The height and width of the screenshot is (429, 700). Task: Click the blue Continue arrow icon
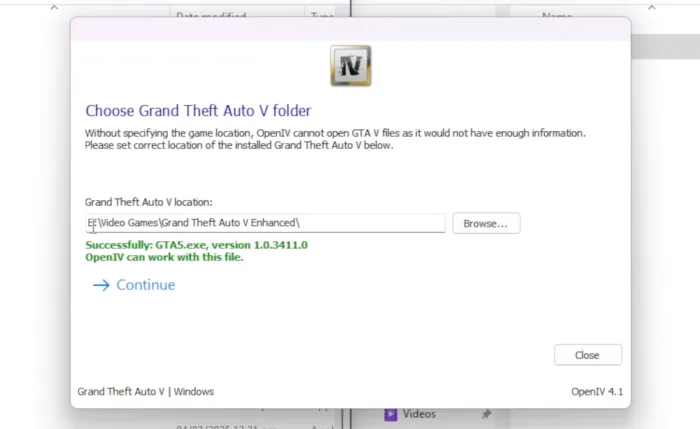100,285
